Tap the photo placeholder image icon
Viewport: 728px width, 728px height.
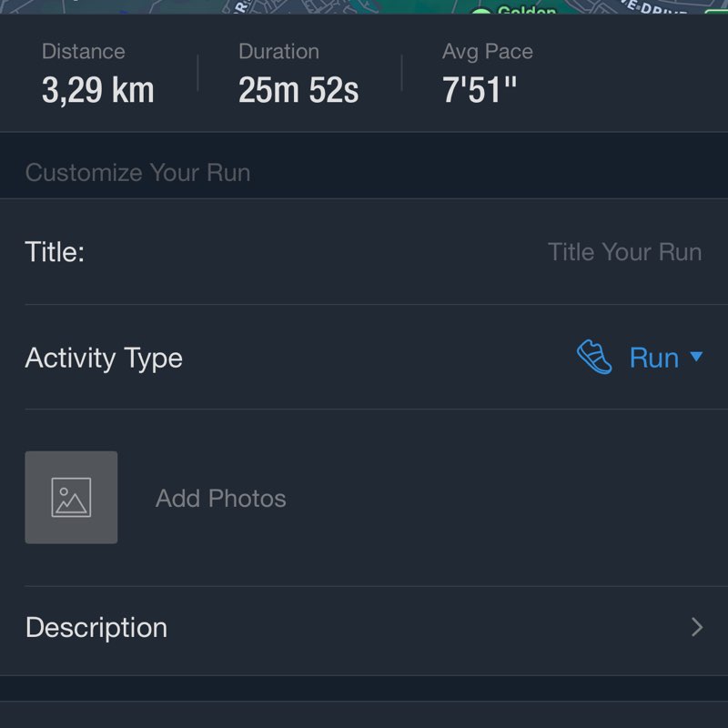(x=71, y=498)
